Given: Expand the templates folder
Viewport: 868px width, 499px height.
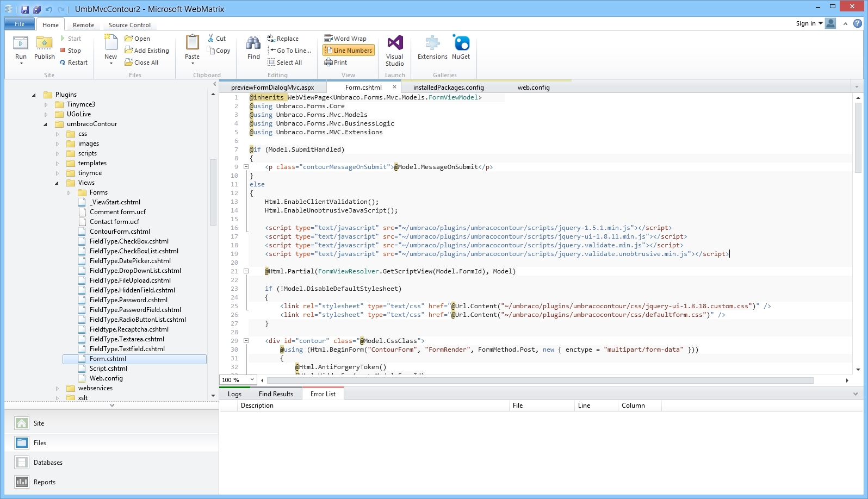Looking at the screenshot, I should (x=57, y=163).
